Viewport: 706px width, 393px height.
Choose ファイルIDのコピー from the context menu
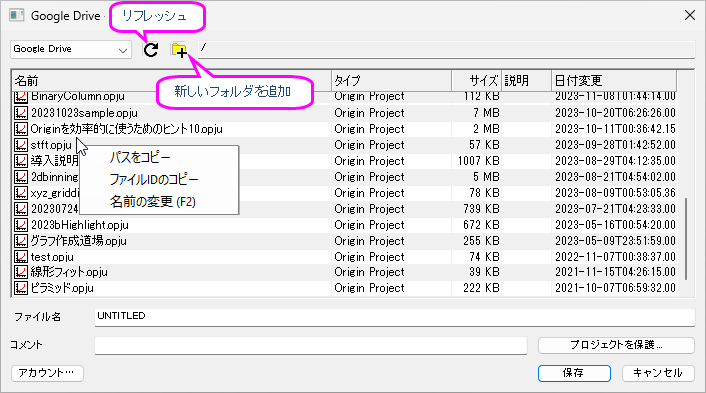pos(154,180)
